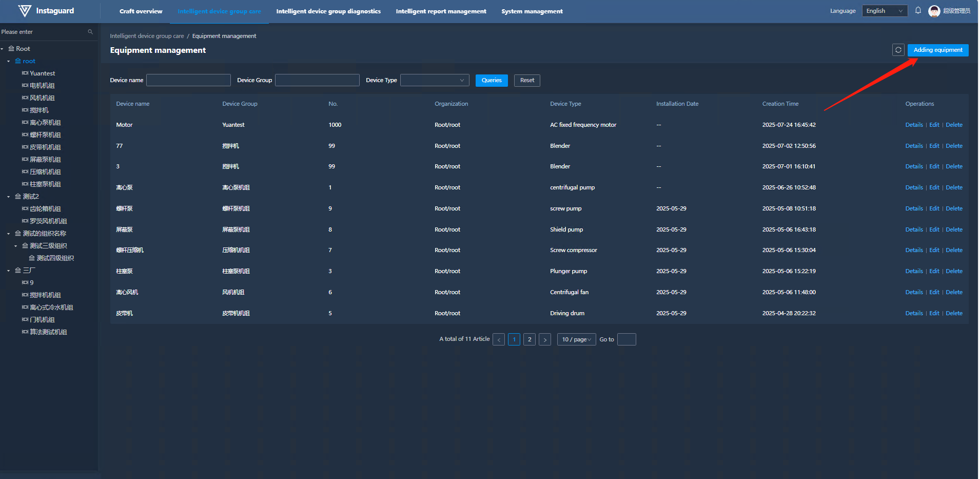Screen dimensions: 980x479
Task: Collapse the 三厂 tree node
Action: [9, 271]
